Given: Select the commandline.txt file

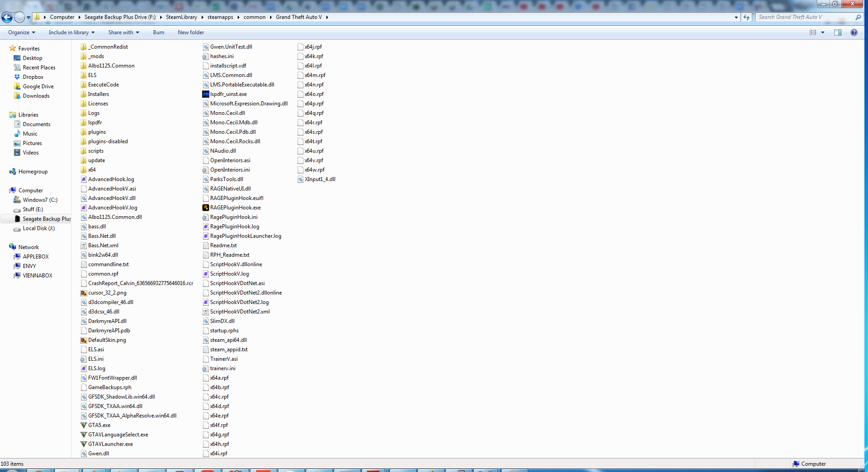Looking at the screenshot, I should (x=108, y=264).
